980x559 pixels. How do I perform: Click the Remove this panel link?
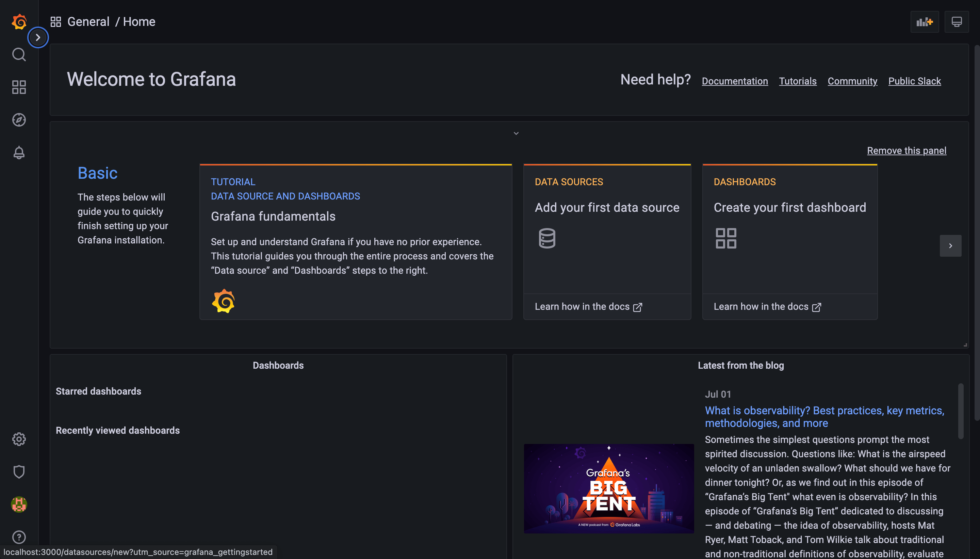coord(906,150)
